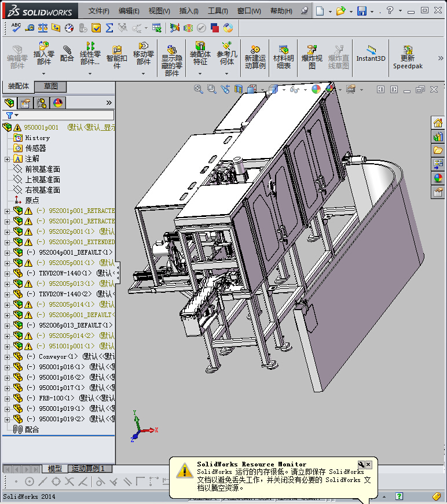Expand the FRB-100<1> tree node
Viewport: 447px width, 504px height.
pyautogui.click(x=7, y=399)
